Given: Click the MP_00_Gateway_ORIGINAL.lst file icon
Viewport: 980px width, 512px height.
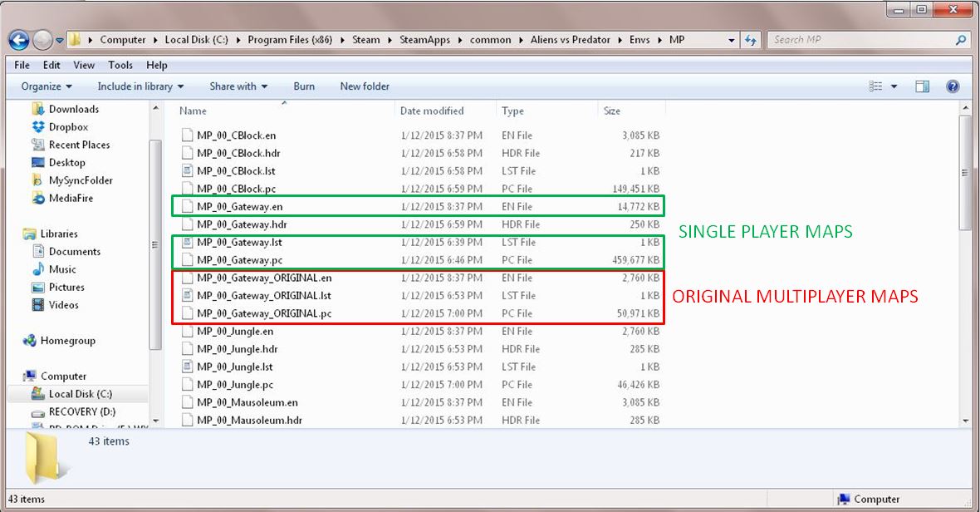Looking at the screenshot, I should coord(187,296).
